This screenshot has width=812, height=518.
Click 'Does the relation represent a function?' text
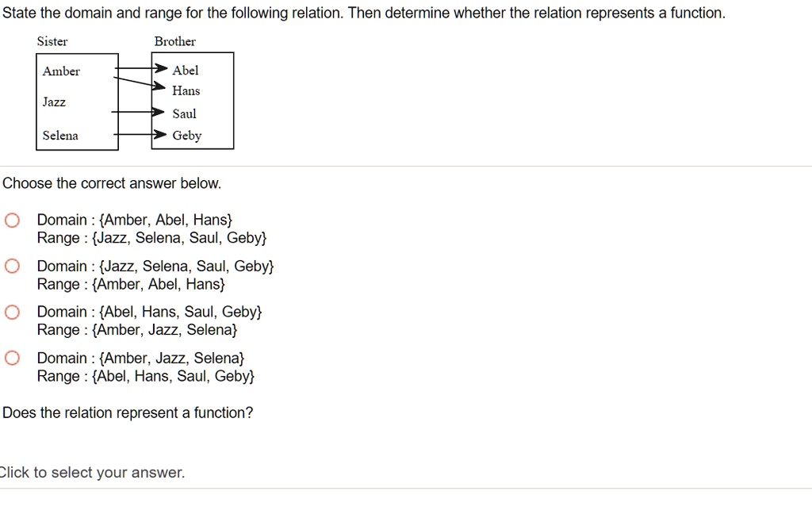[x=128, y=412]
